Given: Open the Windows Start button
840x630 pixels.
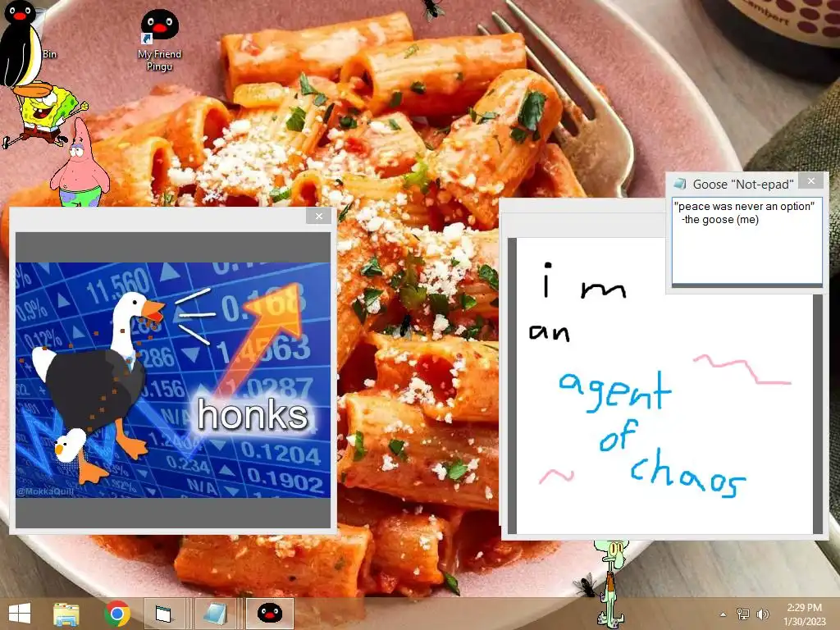Looking at the screenshot, I should tap(20, 614).
